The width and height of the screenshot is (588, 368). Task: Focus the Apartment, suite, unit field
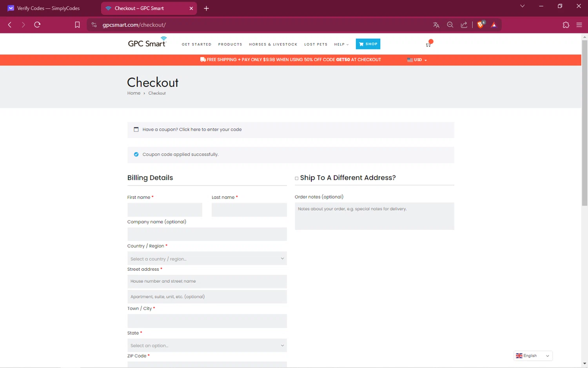tap(207, 297)
